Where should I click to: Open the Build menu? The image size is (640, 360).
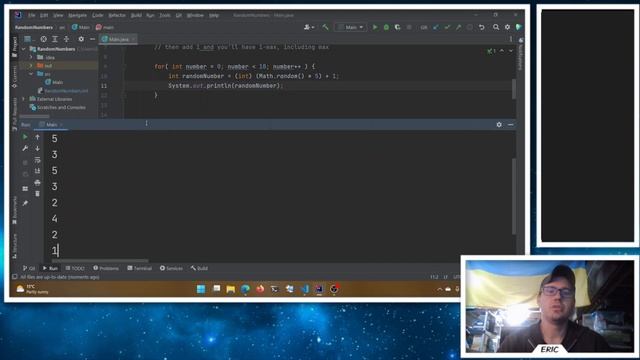pos(136,15)
